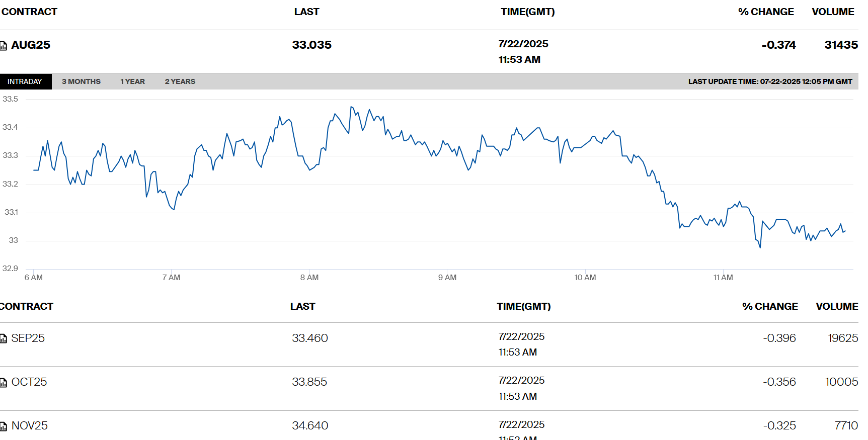
Task: Click the LAST header in lower table
Action: (x=302, y=306)
